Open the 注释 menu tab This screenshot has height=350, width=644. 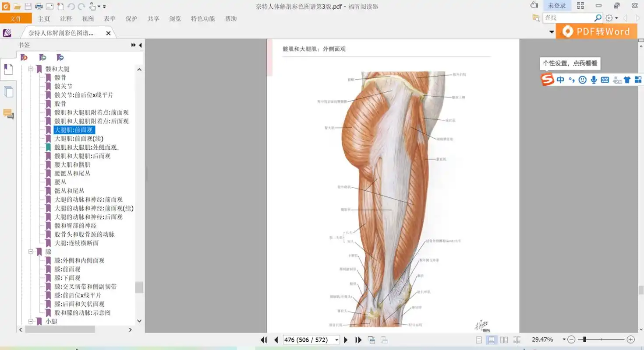(66, 18)
